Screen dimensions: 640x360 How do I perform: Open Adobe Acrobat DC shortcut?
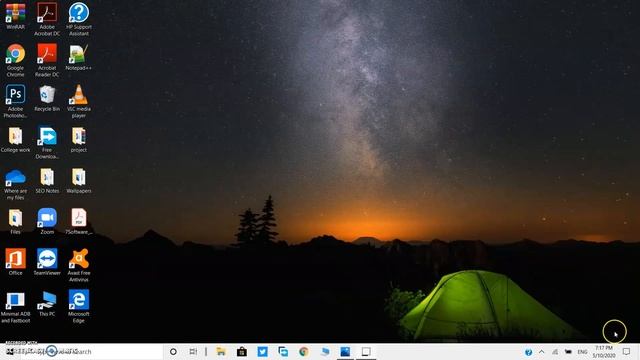(x=47, y=19)
